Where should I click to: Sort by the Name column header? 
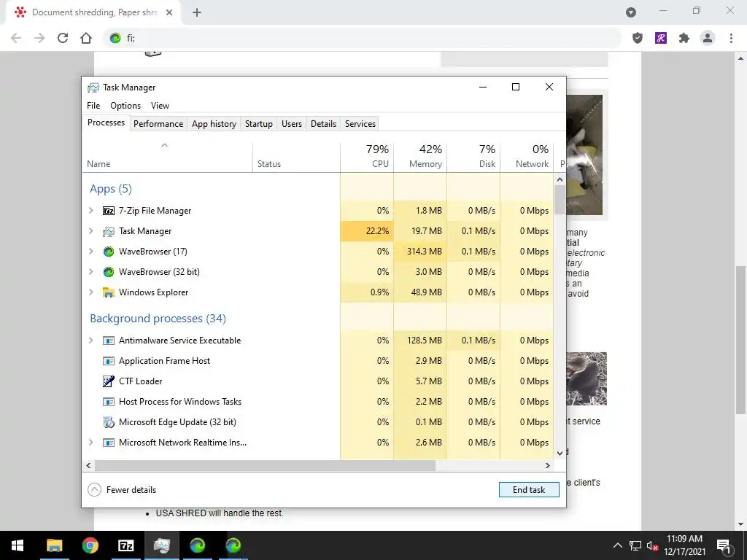167,157
